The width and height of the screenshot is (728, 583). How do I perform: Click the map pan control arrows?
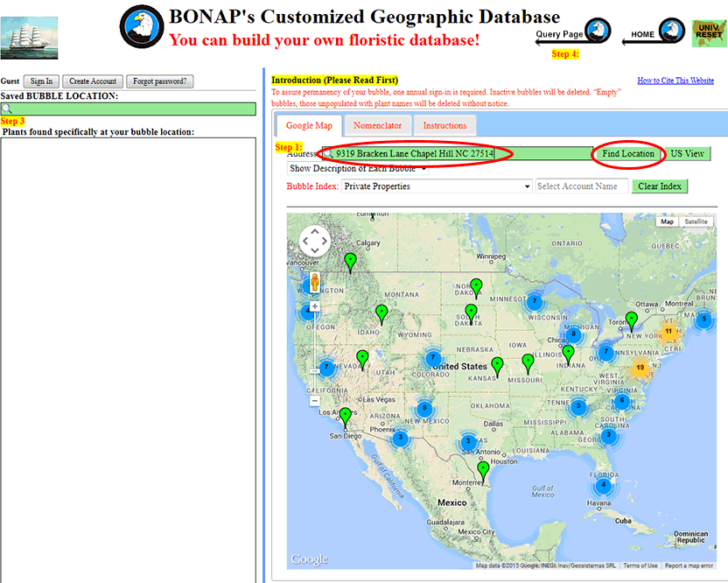click(315, 241)
